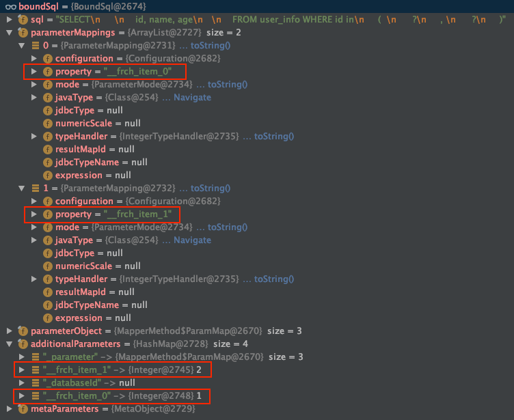Click the list element icon for index 0

(35, 46)
